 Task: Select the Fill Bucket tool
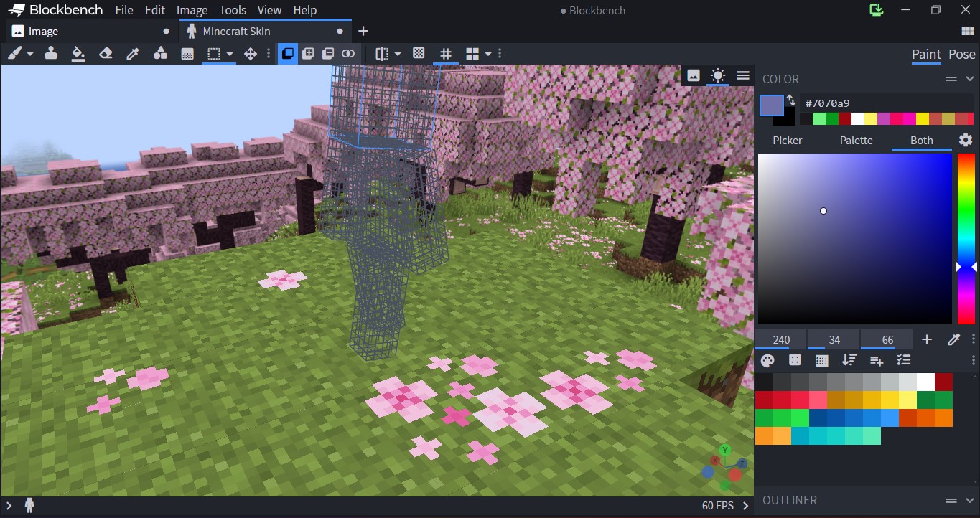(x=78, y=53)
